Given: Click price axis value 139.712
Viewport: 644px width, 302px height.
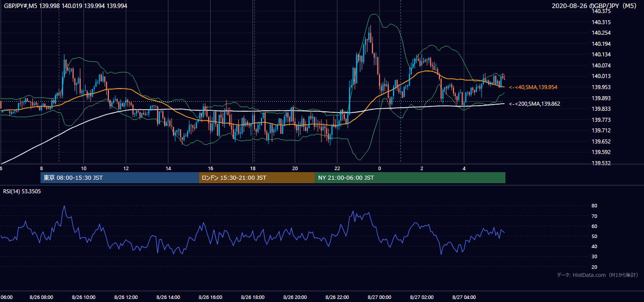Looking at the screenshot, I should click(602, 130).
